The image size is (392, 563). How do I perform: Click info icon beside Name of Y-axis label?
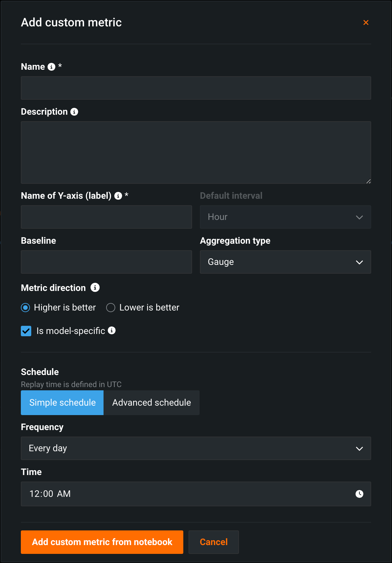[x=118, y=196]
